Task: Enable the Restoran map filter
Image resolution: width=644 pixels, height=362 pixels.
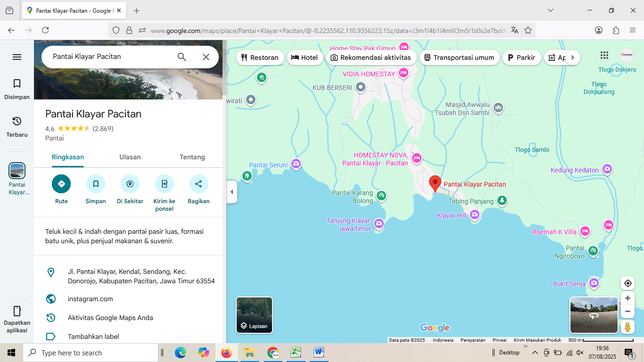Action: coord(260,58)
